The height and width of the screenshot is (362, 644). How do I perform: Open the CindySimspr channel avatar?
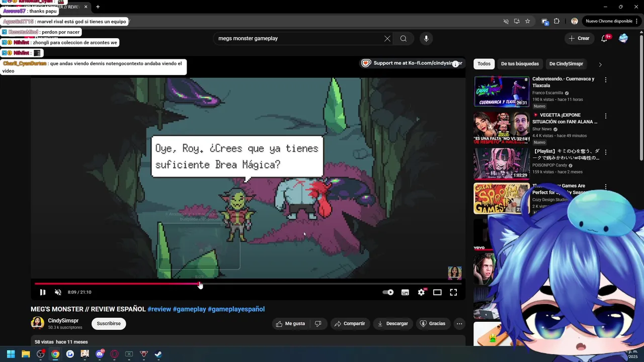(x=37, y=323)
